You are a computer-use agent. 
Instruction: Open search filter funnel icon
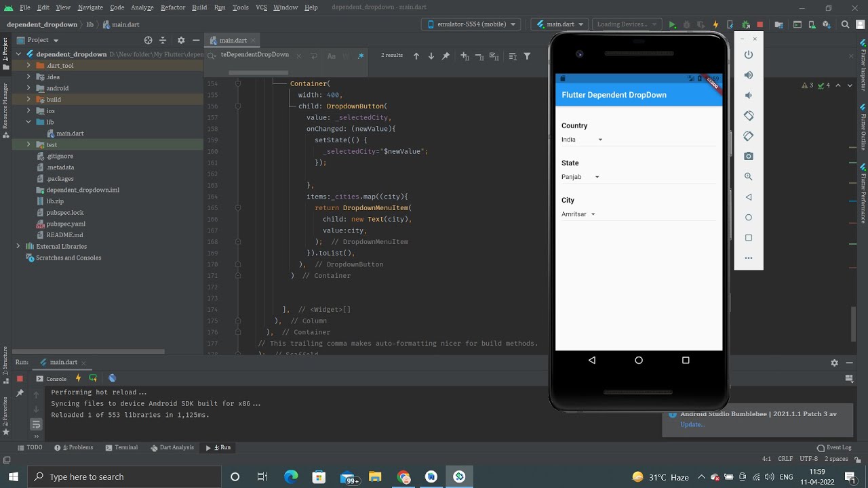pyautogui.click(x=527, y=56)
